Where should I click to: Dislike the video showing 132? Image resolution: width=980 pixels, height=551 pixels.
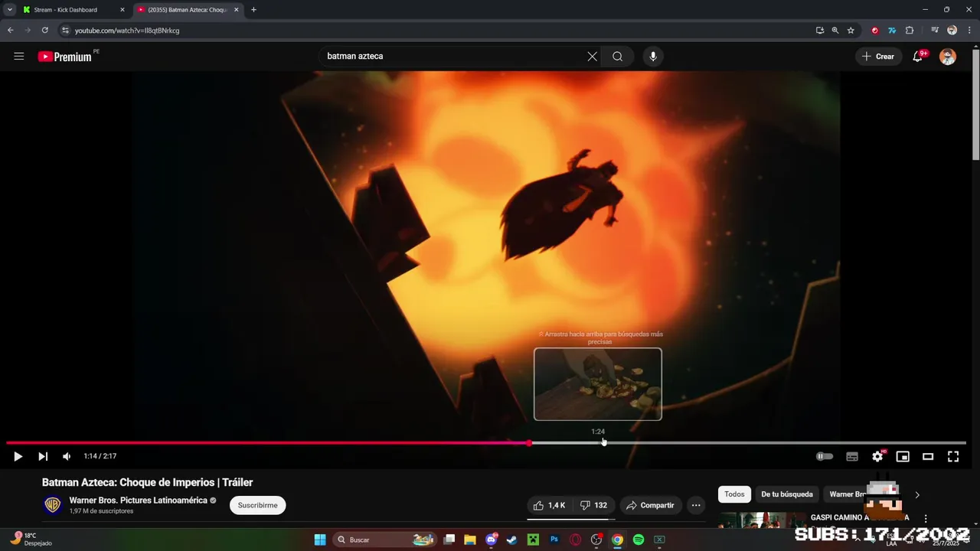[593, 506]
